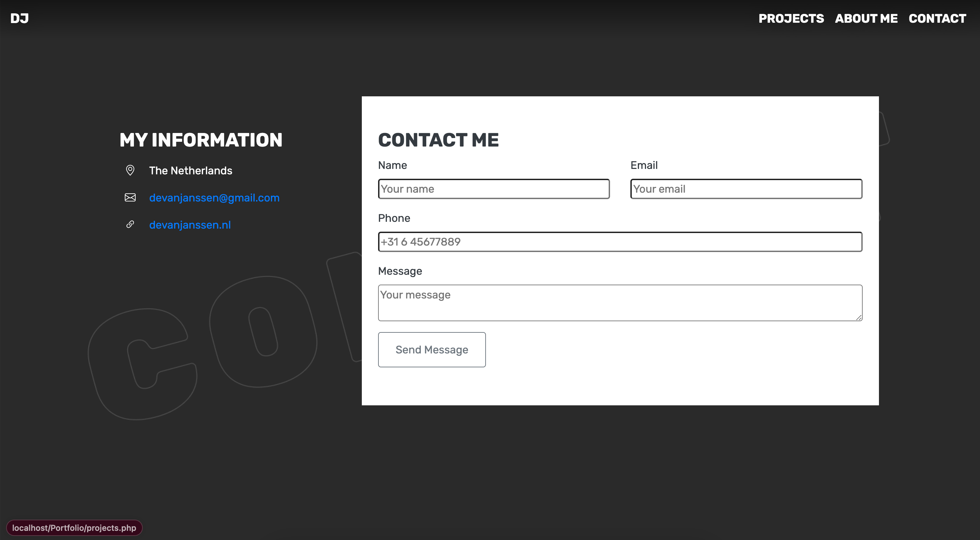Click into the Phone number field

pyautogui.click(x=620, y=242)
